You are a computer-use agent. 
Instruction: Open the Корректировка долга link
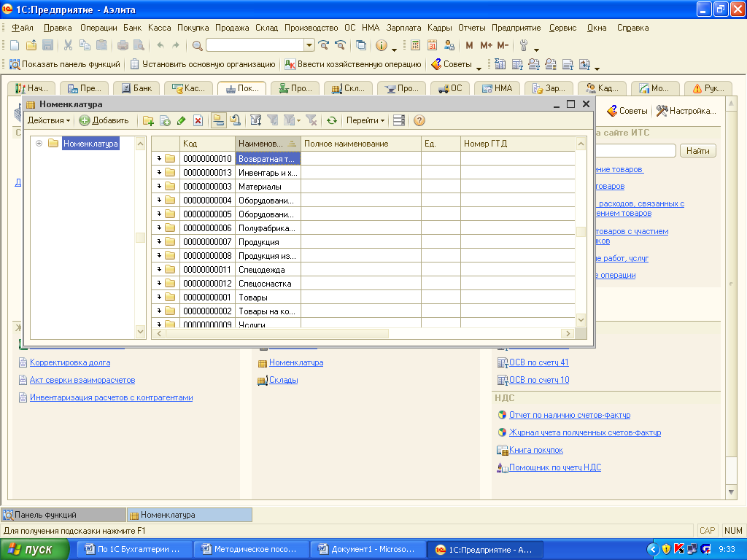pos(70,362)
